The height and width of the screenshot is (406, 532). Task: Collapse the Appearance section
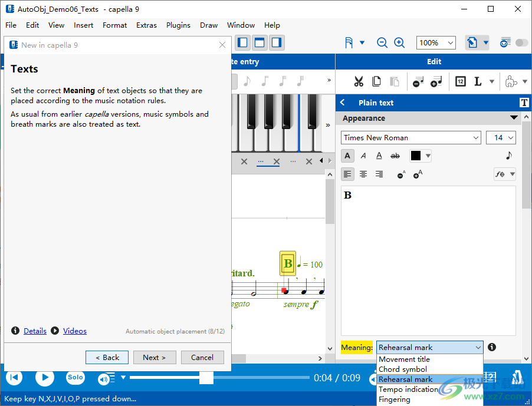coord(514,118)
